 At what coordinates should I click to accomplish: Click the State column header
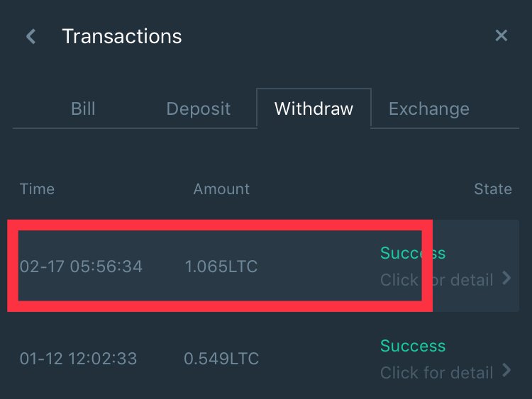[x=492, y=189]
